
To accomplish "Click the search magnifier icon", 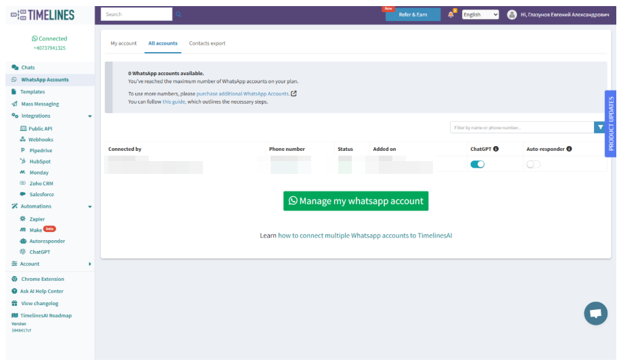I will (179, 14).
